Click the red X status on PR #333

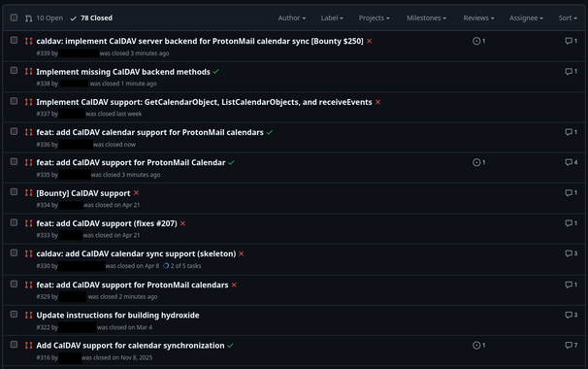click(182, 223)
